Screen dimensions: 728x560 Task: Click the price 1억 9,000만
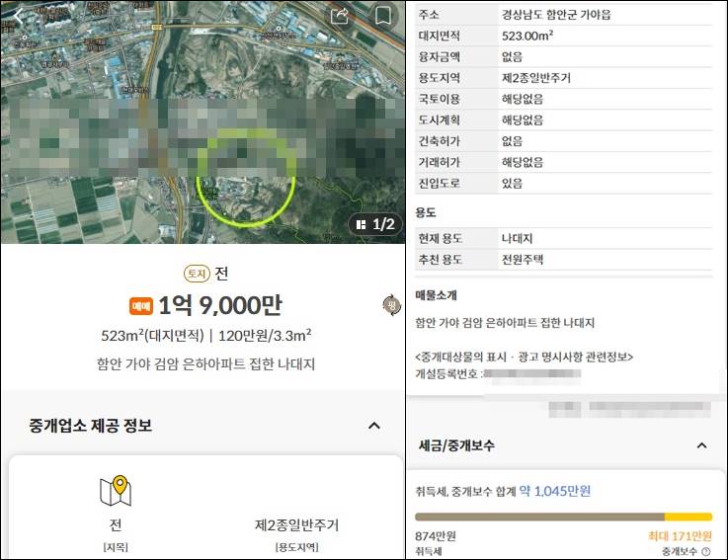220,305
